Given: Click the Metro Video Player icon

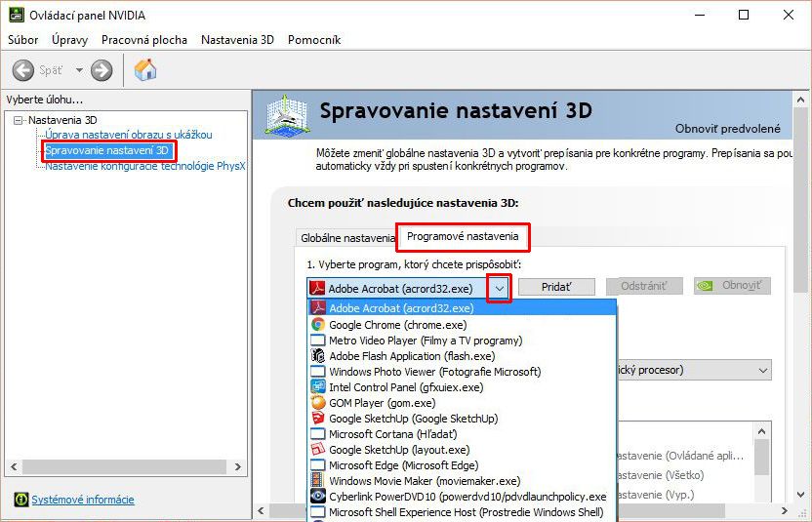Looking at the screenshot, I should [x=318, y=341].
